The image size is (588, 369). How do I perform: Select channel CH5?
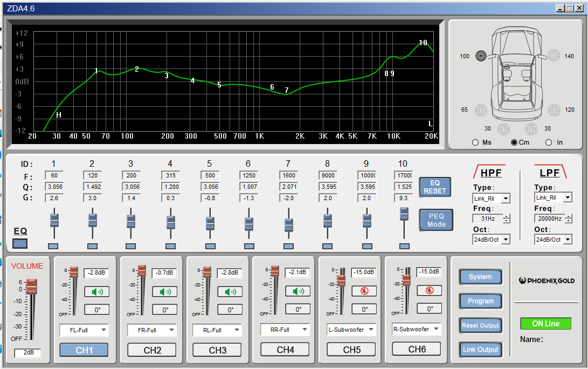coord(351,350)
